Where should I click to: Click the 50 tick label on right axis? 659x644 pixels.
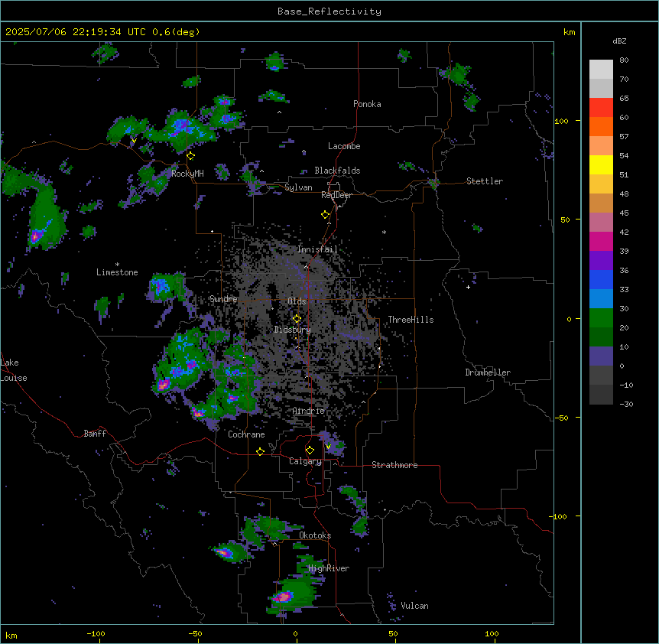coord(565,220)
